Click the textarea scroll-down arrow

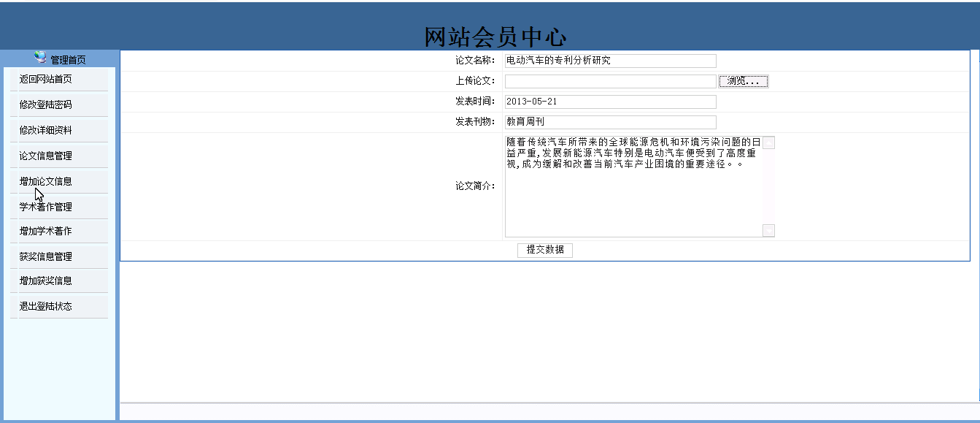[768, 231]
